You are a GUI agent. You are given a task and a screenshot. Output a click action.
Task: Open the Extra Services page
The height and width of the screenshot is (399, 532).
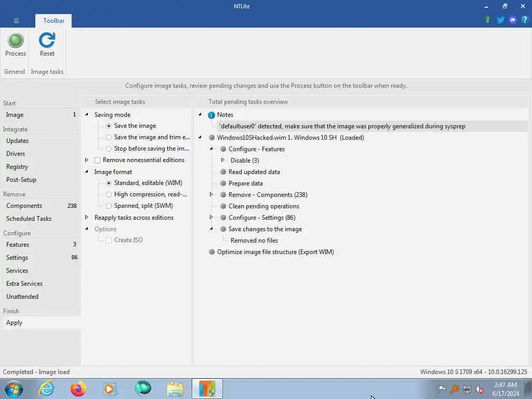41,284
